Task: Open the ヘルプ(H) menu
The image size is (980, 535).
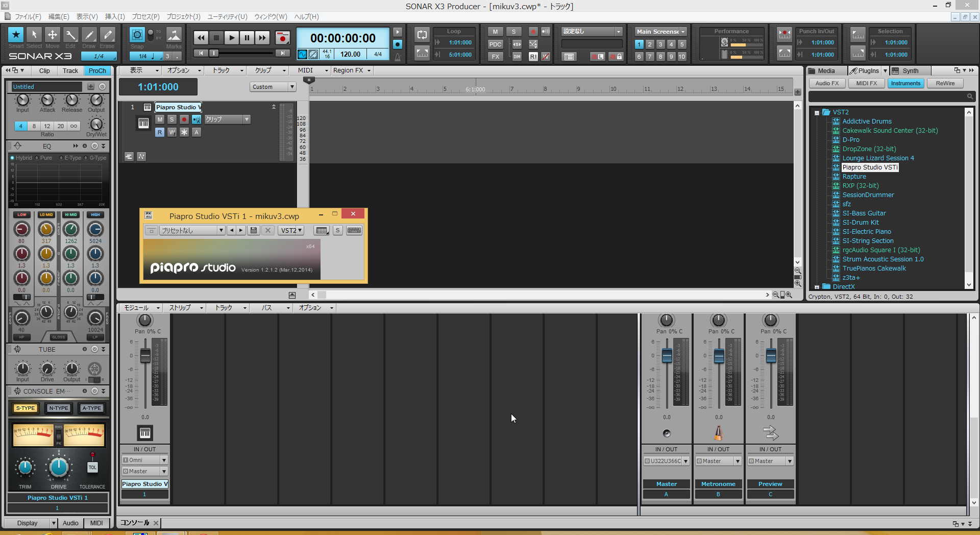Action: click(307, 17)
